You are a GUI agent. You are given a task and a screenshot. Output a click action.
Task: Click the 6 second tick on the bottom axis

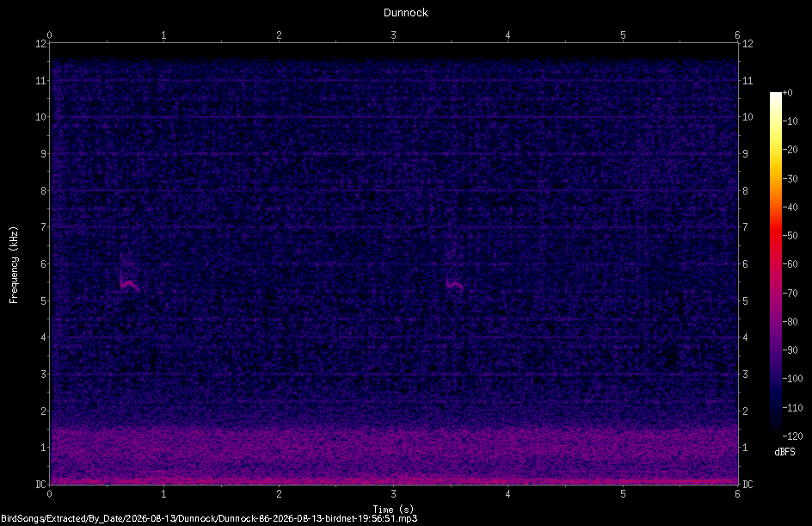coord(737,494)
